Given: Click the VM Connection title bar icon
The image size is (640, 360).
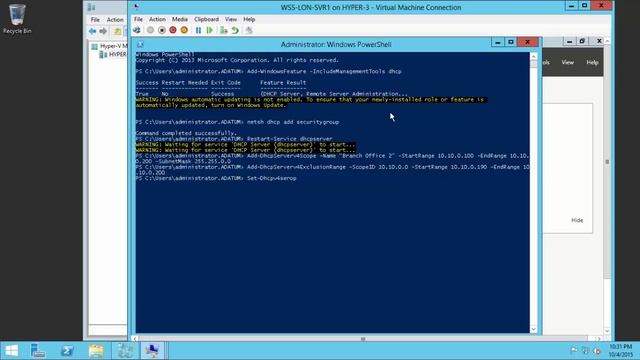Looking at the screenshot, I should click(x=136, y=7).
